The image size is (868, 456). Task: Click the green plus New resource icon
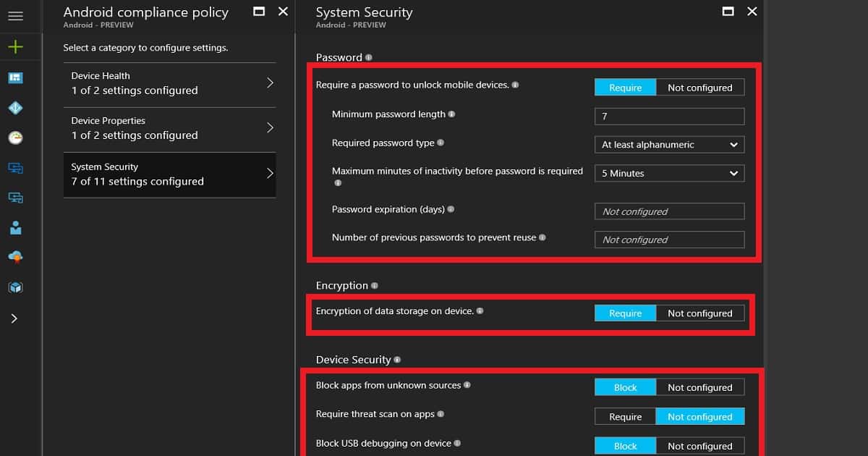pyautogui.click(x=15, y=47)
